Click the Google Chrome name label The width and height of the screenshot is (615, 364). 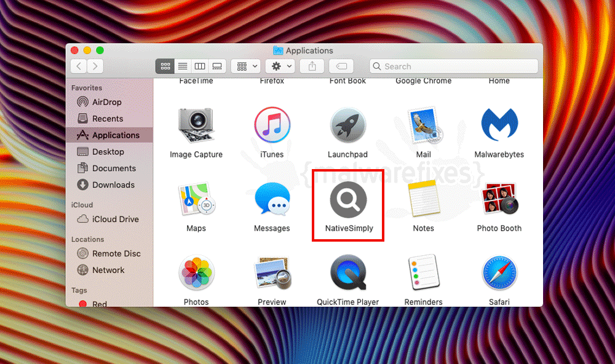(424, 81)
